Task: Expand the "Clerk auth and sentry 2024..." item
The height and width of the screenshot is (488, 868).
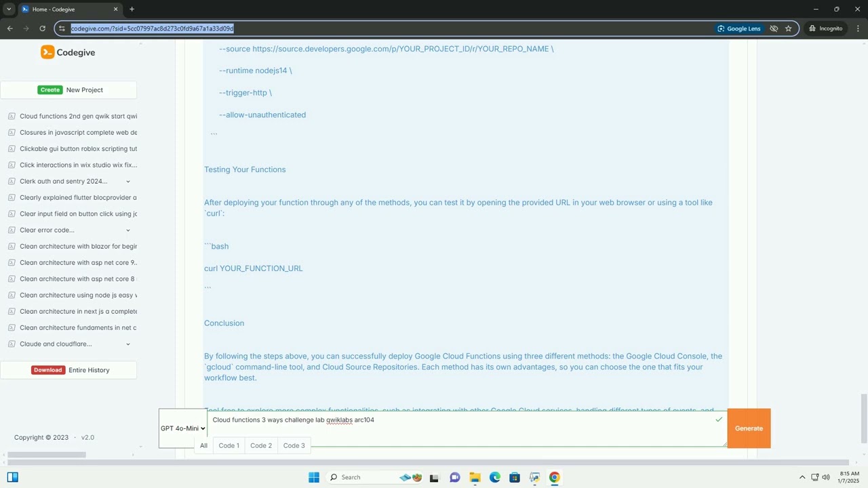Action: pos(128,181)
